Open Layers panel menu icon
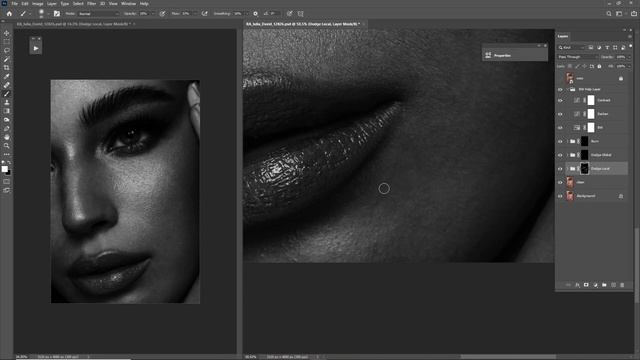The height and width of the screenshot is (360, 640). point(630,36)
